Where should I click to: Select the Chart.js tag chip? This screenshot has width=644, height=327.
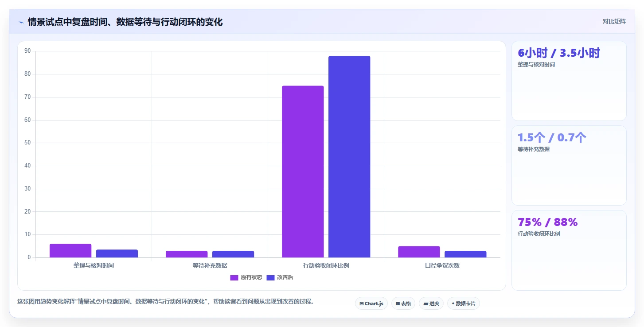point(371,304)
